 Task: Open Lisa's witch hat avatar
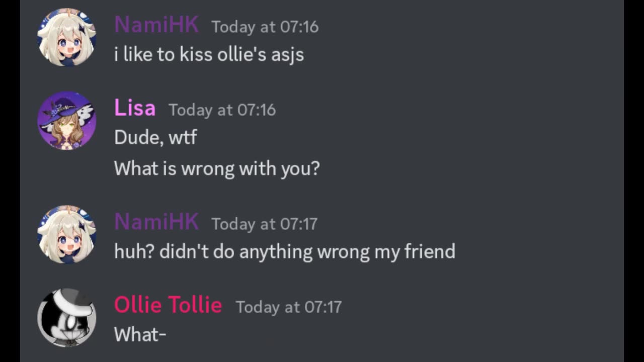tap(66, 121)
